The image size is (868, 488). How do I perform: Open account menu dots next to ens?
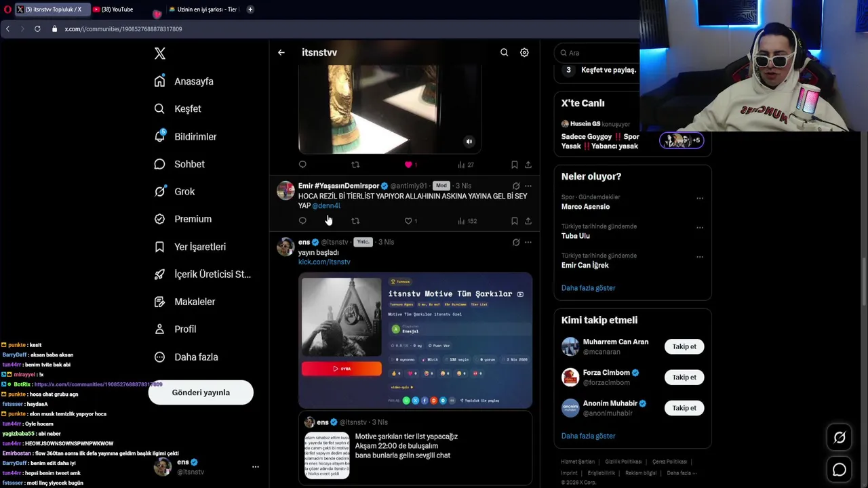click(x=256, y=467)
